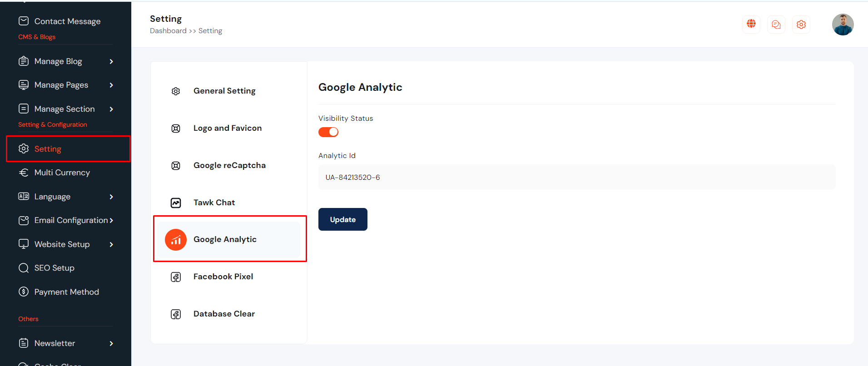
Task: Click the Database Clear icon
Action: click(176, 314)
